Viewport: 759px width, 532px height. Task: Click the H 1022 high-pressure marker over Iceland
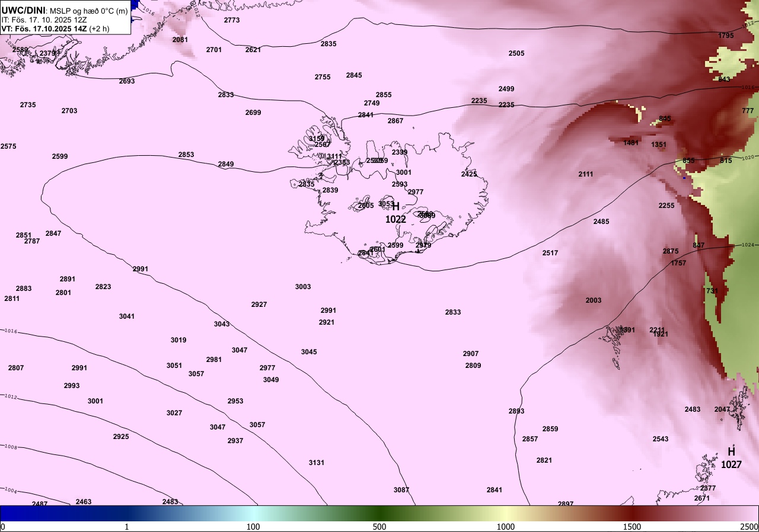tap(396, 213)
